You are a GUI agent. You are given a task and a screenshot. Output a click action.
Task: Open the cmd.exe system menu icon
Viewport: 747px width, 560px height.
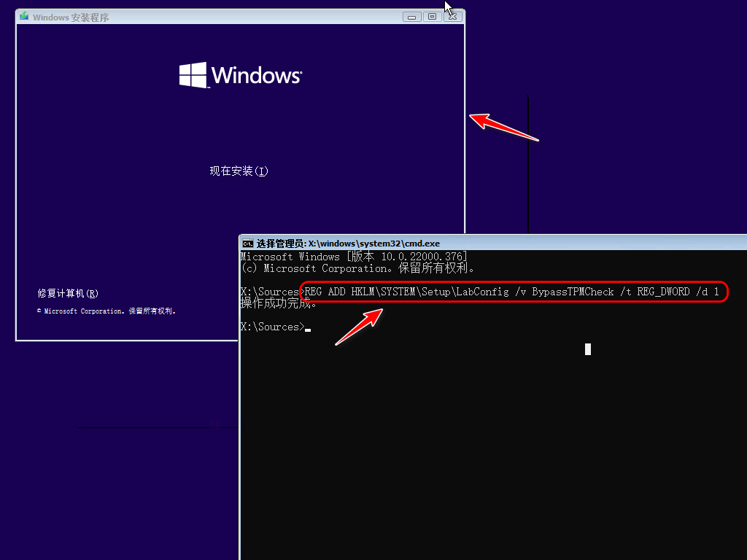point(247,244)
